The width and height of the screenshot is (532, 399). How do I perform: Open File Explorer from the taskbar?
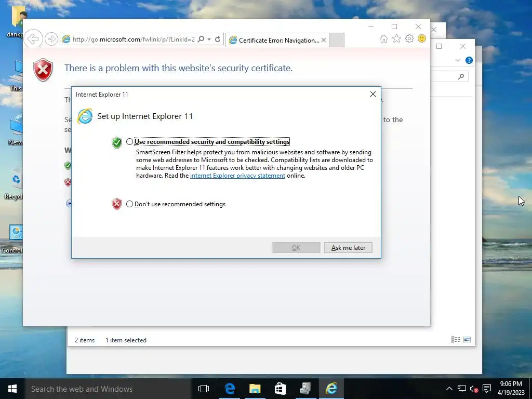(x=255, y=389)
